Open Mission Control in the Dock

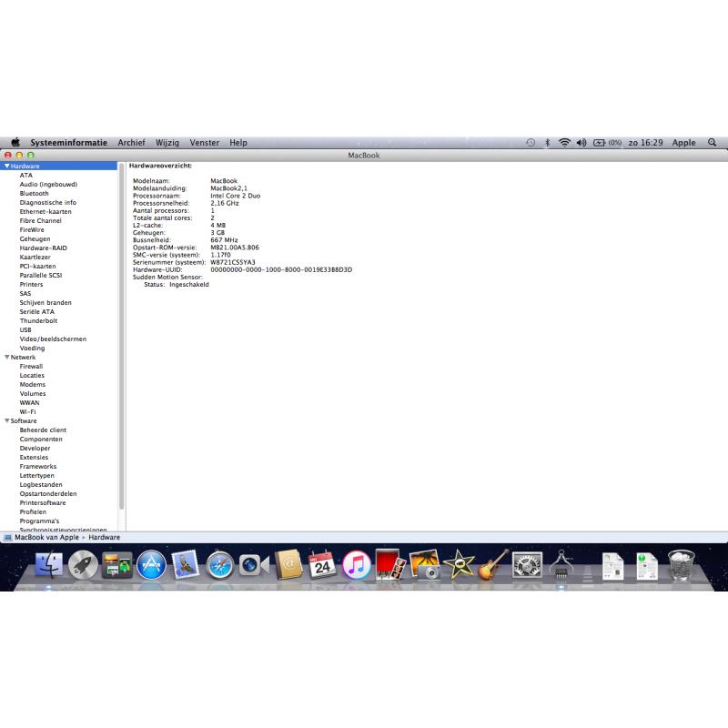click(x=117, y=565)
